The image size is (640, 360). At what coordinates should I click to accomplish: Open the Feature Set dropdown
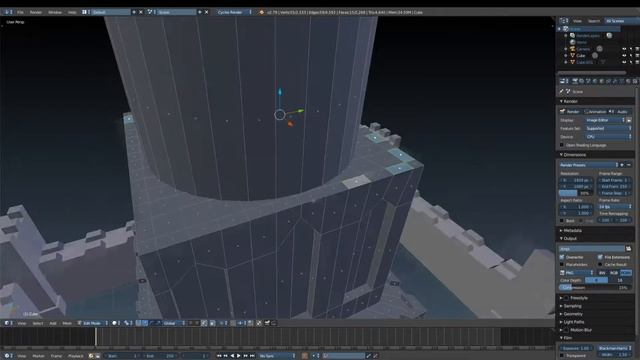[608, 128]
